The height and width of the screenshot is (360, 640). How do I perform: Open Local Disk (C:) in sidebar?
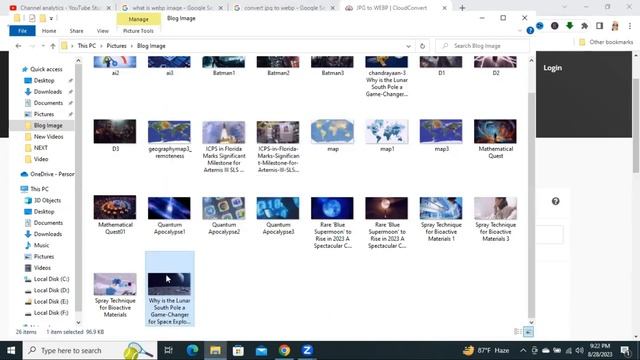click(51, 279)
